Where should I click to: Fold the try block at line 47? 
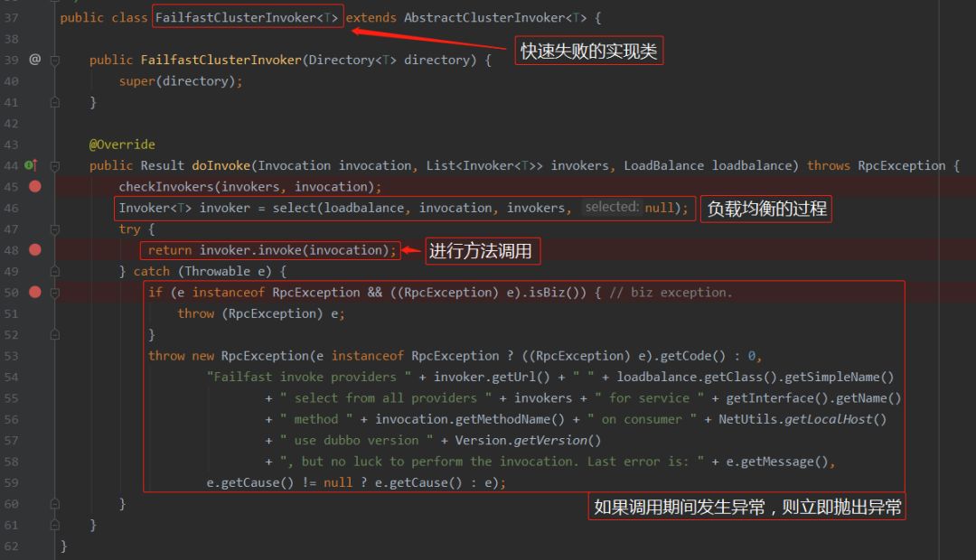pos(55,229)
